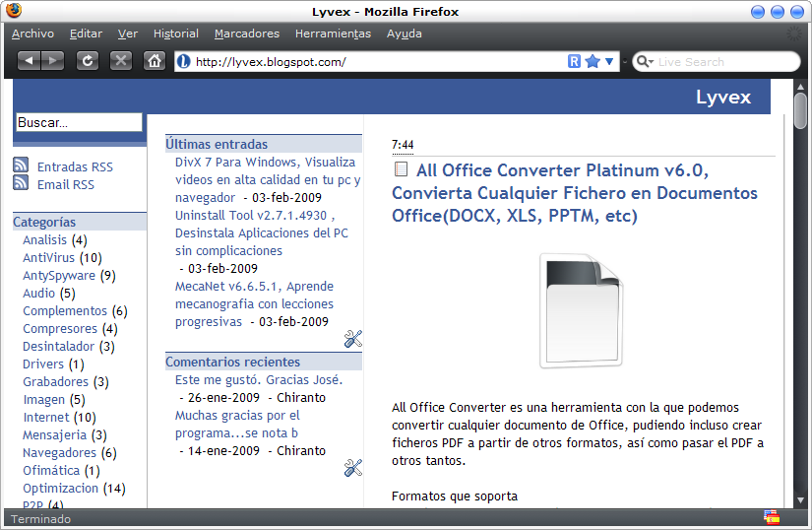Reload the page with the refresh icon
The image size is (812, 530).
tap(88, 61)
